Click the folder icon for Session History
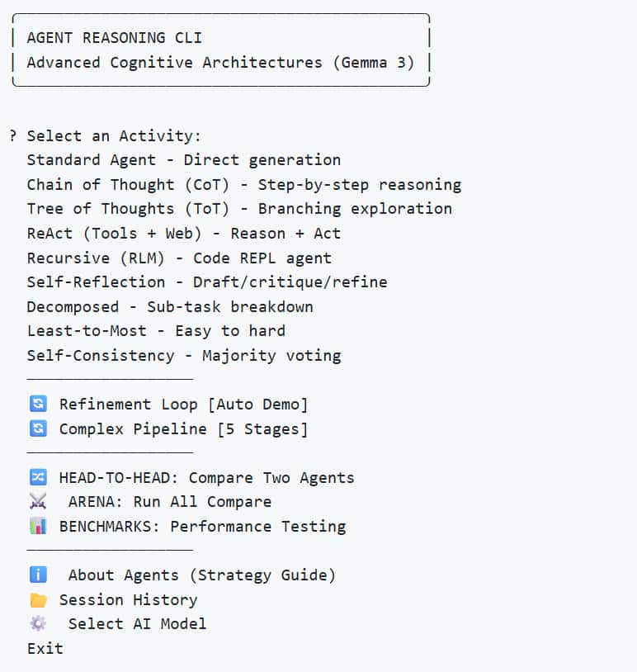The image size is (637, 672). tap(38, 600)
